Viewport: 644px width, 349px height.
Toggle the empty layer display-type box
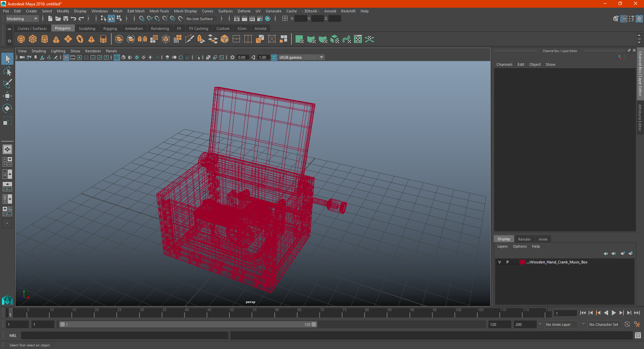point(515,262)
